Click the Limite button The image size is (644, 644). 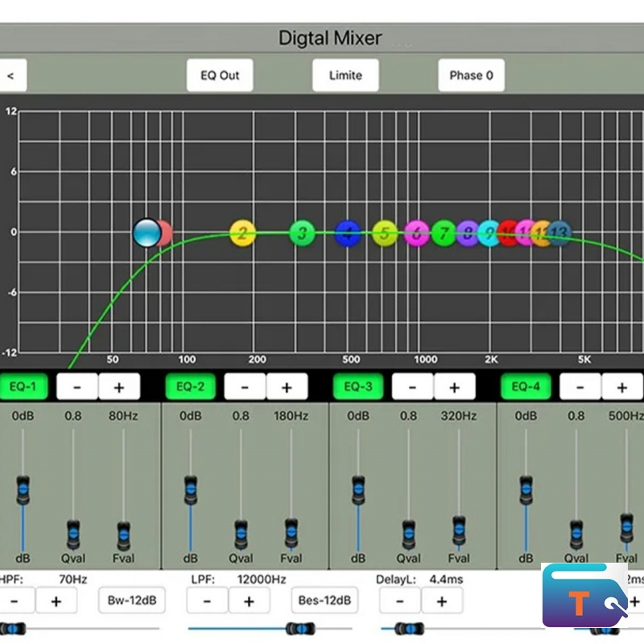[x=345, y=76]
